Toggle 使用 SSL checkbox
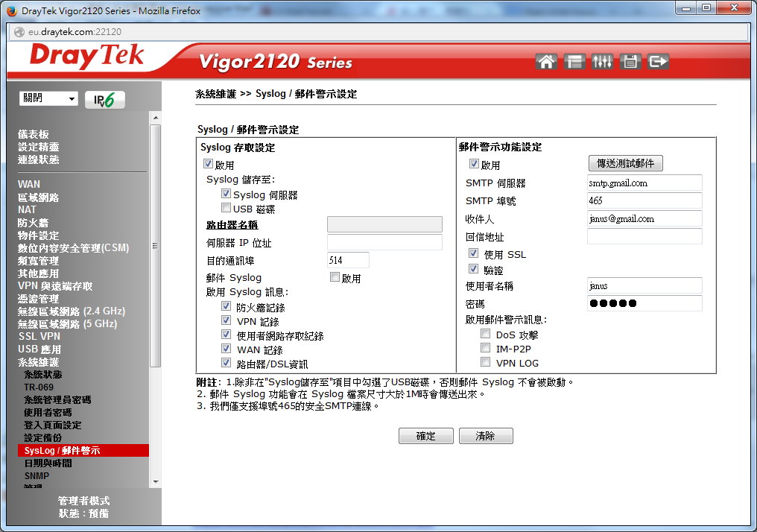The height and width of the screenshot is (532, 757). click(x=474, y=253)
